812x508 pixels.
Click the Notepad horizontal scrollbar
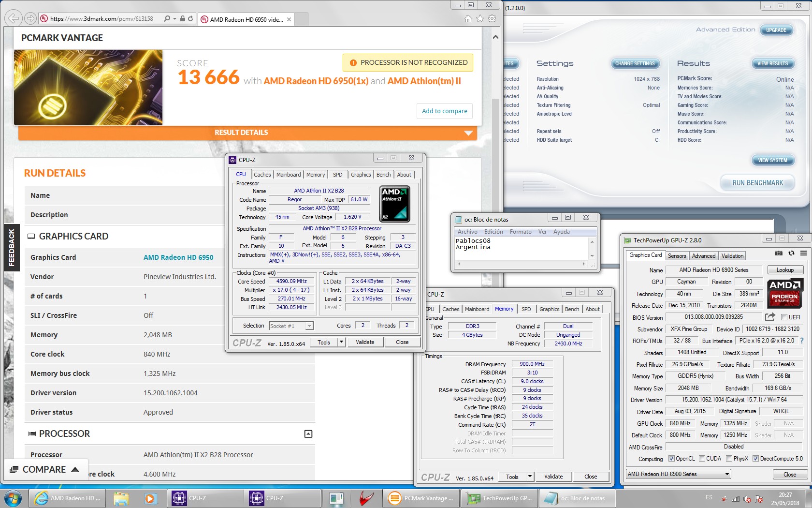click(521, 264)
